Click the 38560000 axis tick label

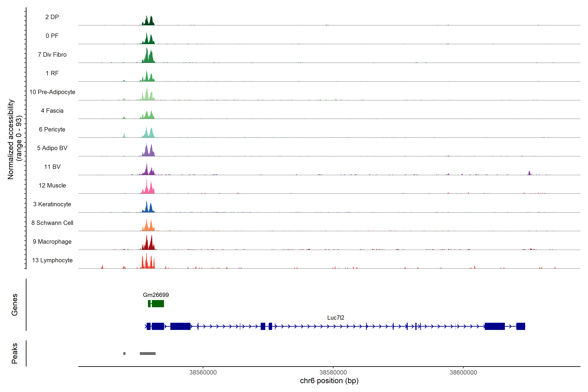[203, 372]
